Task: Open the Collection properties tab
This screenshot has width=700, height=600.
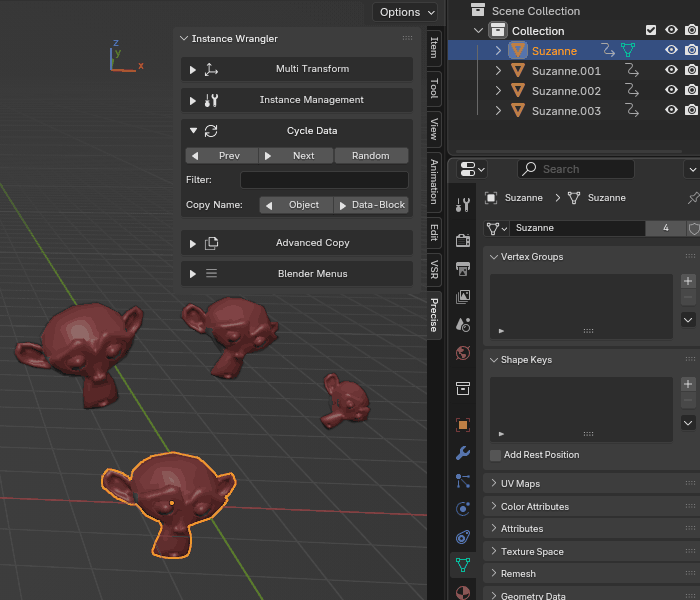Action: click(463, 388)
